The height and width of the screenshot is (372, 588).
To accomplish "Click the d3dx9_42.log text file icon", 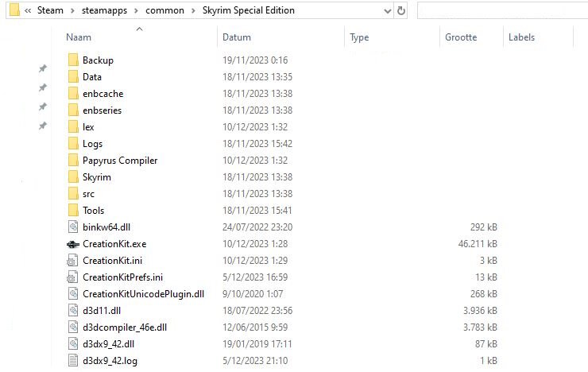I will [x=73, y=360].
